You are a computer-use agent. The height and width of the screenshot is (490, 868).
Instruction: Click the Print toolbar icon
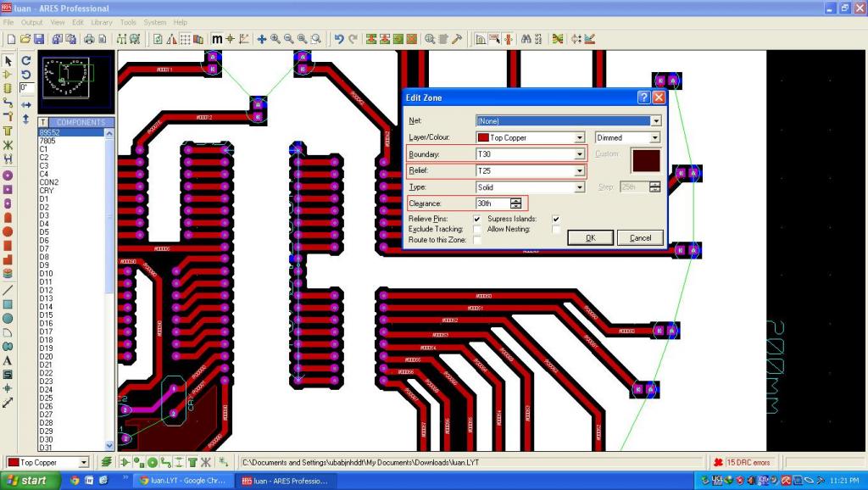pyautogui.click(x=89, y=39)
